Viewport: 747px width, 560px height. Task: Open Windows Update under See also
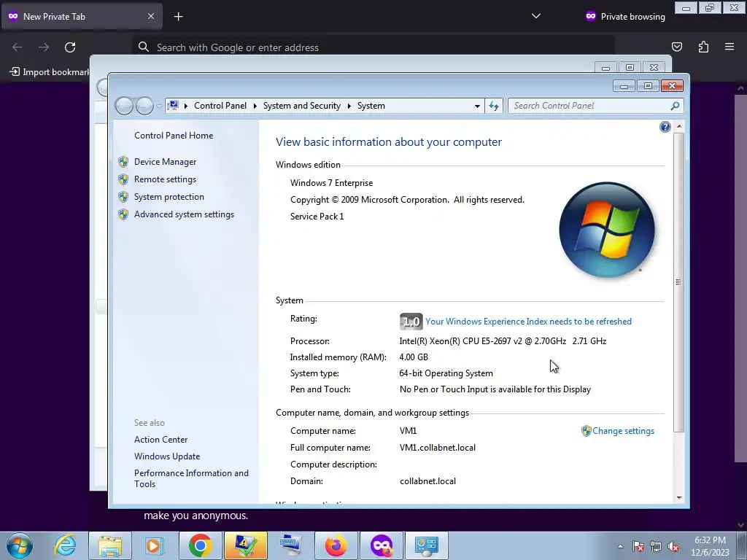(167, 456)
